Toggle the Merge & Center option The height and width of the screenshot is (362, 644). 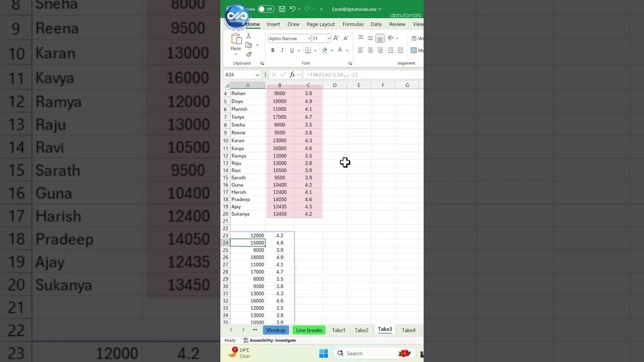click(414, 50)
